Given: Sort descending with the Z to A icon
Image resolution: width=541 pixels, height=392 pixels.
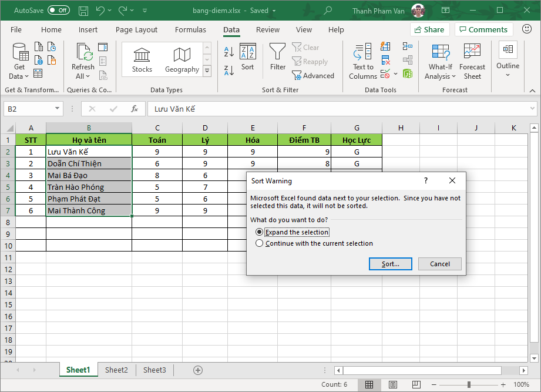Looking at the screenshot, I should tap(229, 70).
